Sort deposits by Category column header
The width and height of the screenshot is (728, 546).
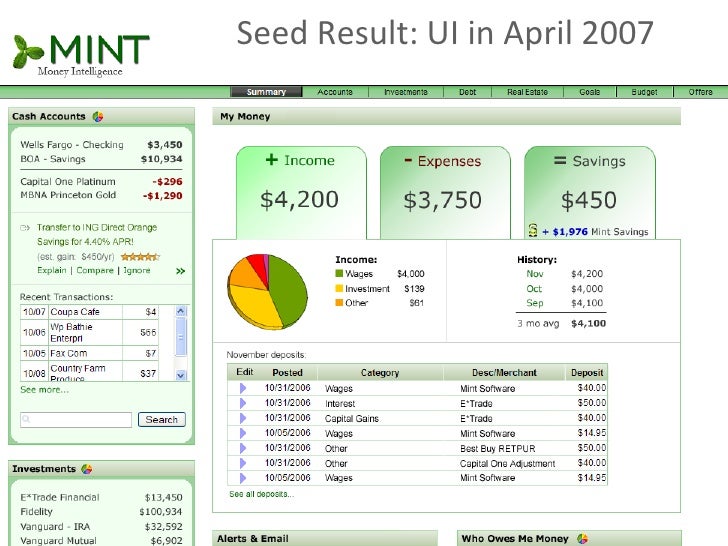coord(380,372)
